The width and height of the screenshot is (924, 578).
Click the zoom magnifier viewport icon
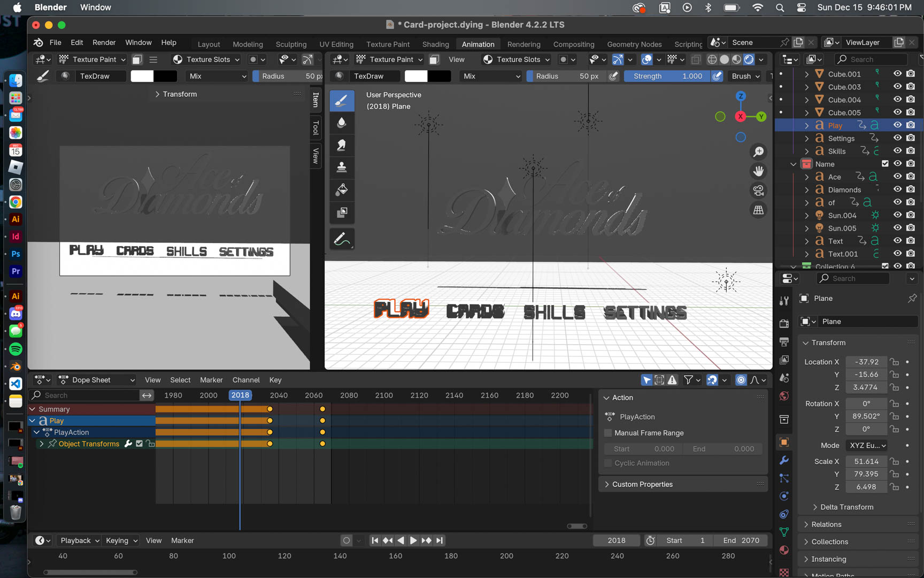point(758,152)
